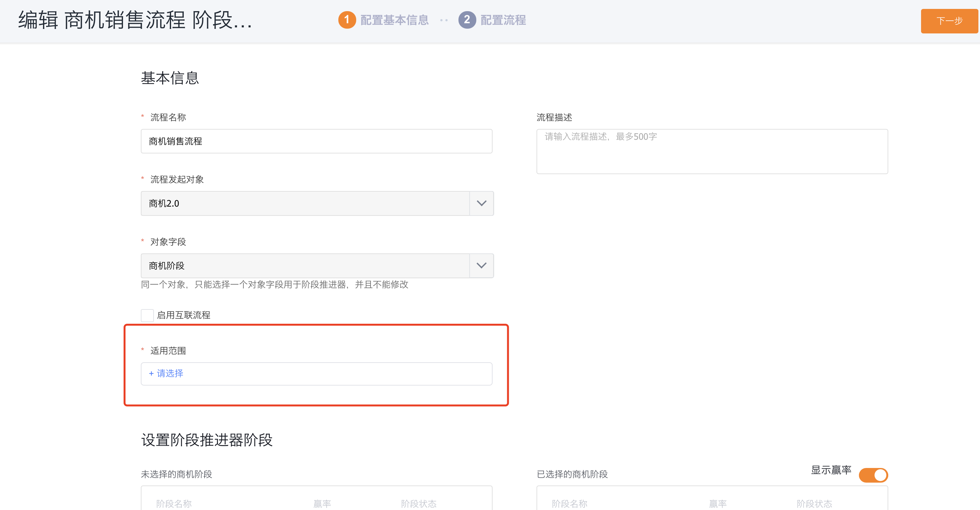Screen dimensions: 980x510
Task: Click the 显示赢率 label
Action: (831, 470)
